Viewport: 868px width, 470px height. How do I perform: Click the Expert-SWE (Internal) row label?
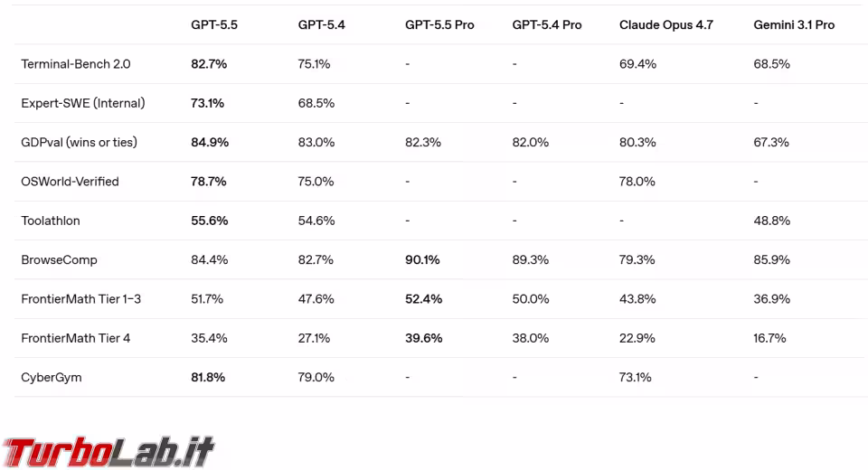coord(83,103)
